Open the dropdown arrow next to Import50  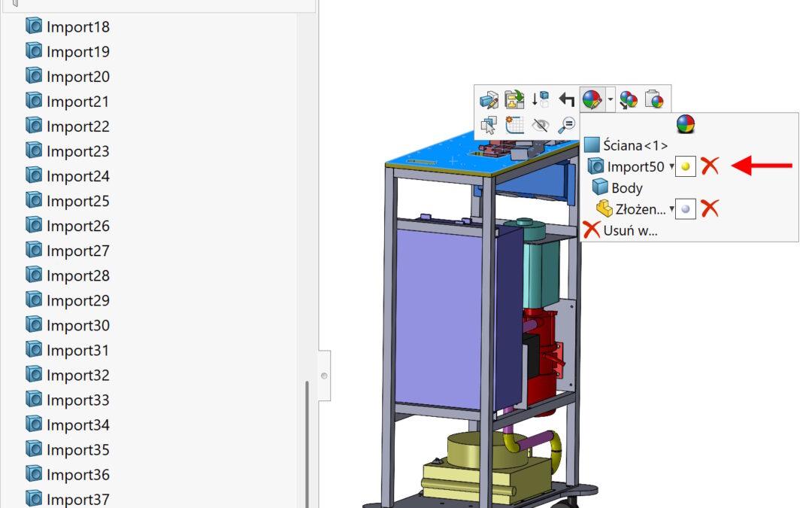(671, 167)
